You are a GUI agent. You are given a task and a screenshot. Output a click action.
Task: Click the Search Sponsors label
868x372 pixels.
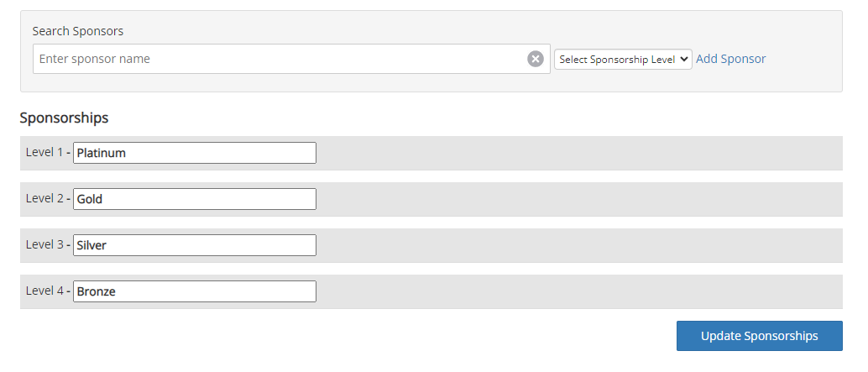(x=78, y=31)
